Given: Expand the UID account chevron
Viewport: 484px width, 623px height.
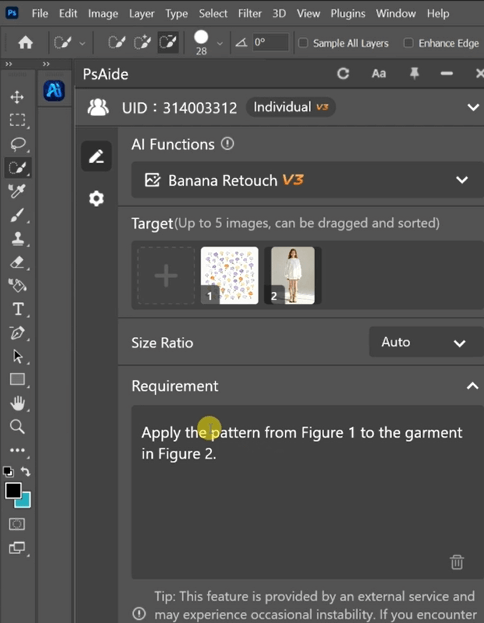Looking at the screenshot, I should point(473,107).
